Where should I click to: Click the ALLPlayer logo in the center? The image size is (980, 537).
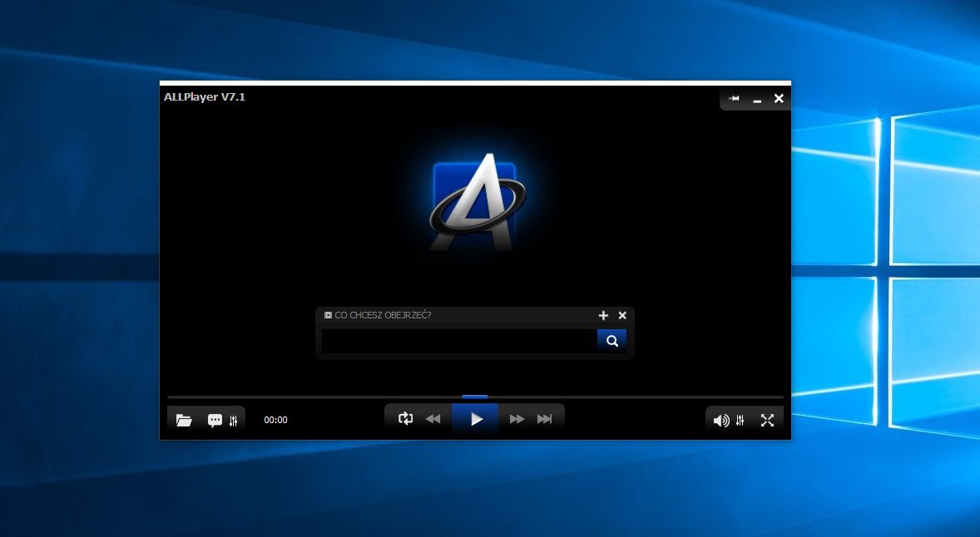tap(476, 202)
